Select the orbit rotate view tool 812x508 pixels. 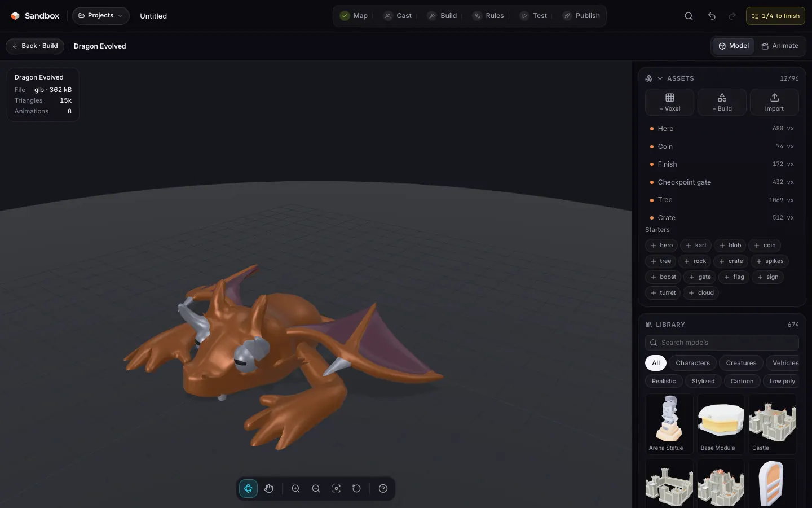coord(248,489)
